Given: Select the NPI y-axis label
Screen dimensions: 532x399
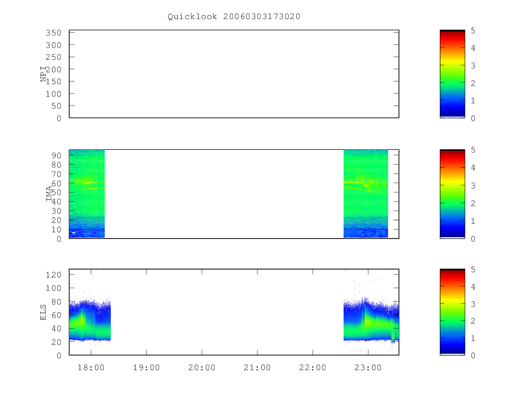Looking at the screenshot, I should pos(43,74).
